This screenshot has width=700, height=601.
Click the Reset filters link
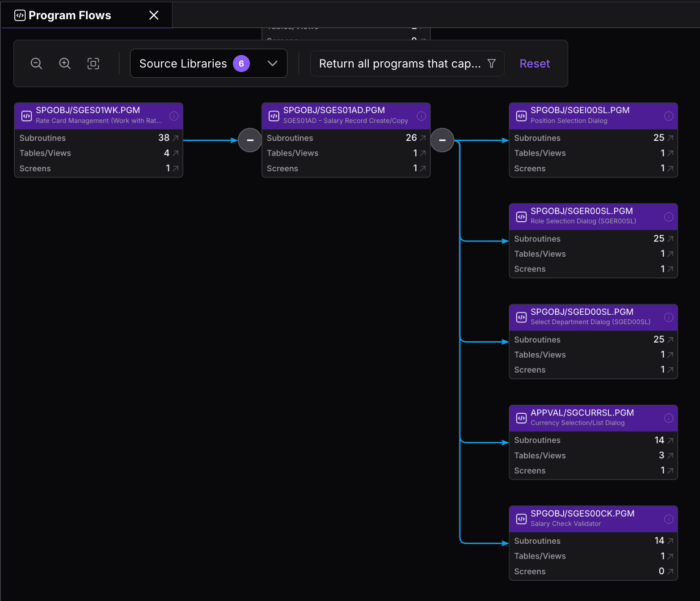(535, 63)
